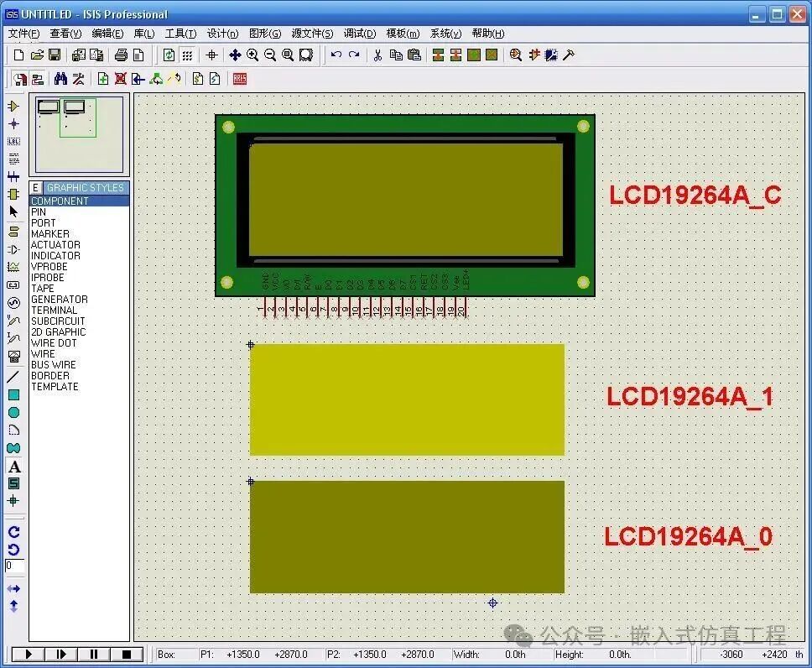The height and width of the screenshot is (668, 812).
Task: Pause the simulation
Action: [x=94, y=655]
